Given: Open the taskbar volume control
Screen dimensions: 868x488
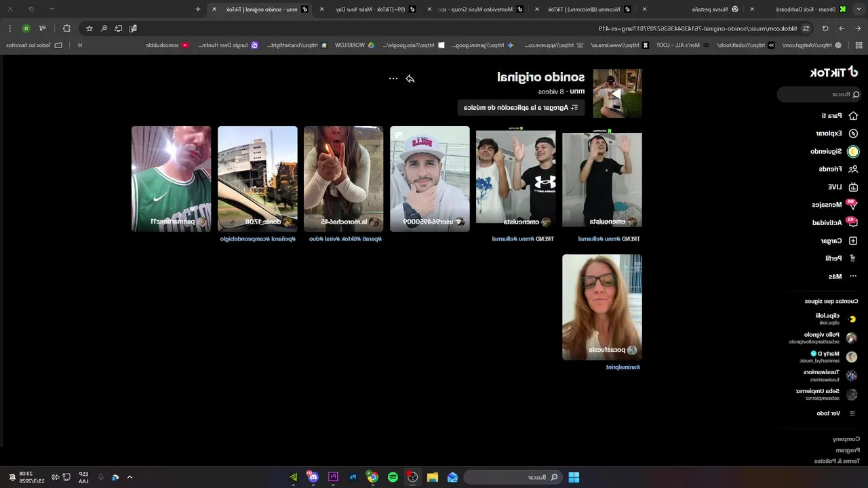Looking at the screenshot, I should click(55, 477).
